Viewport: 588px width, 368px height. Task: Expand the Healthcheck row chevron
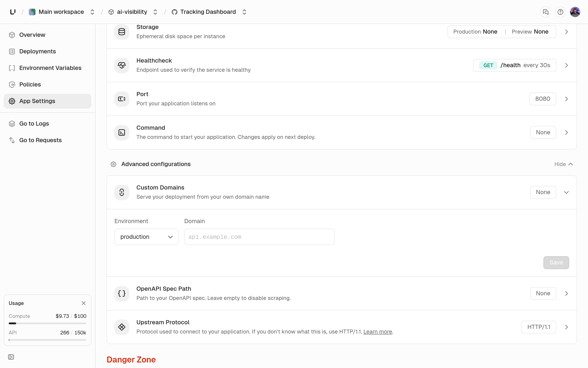click(x=566, y=65)
